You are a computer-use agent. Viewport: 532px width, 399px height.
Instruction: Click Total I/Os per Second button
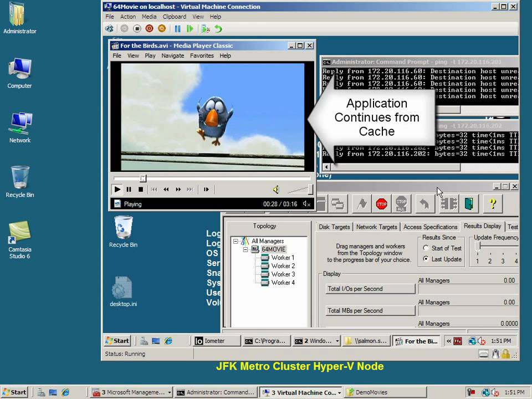click(x=370, y=289)
